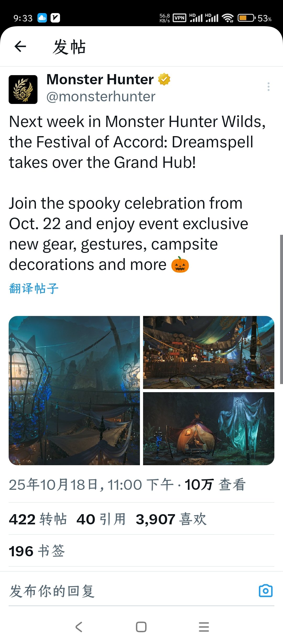Tap the Android back navigation icon

click(79, 627)
